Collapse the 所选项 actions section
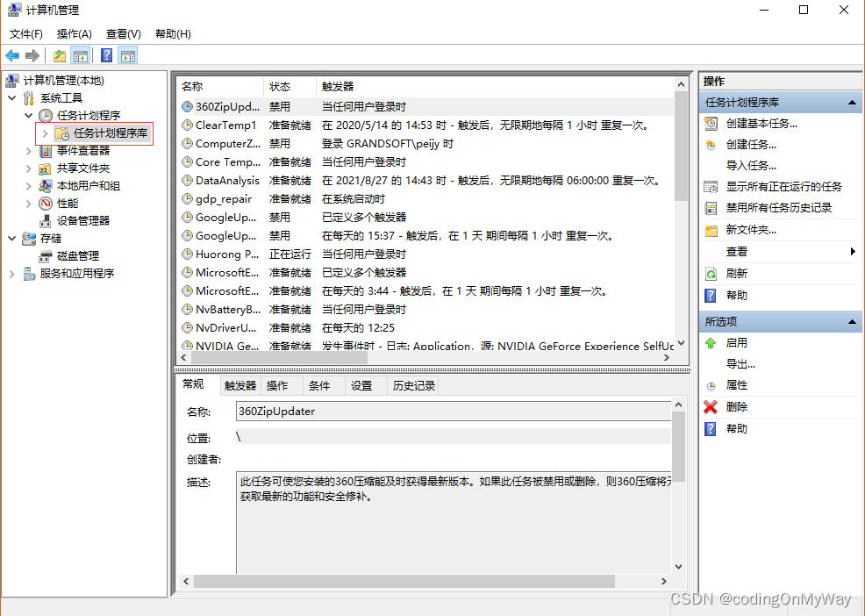This screenshot has height=616, width=865. click(852, 322)
